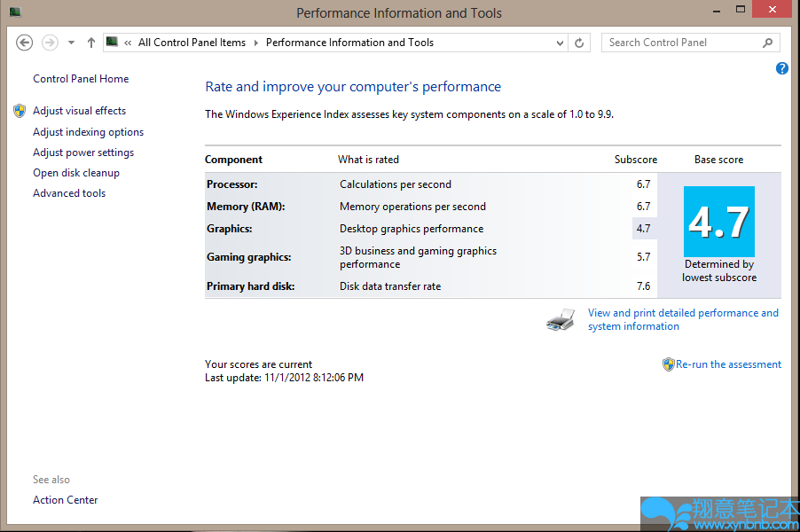This screenshot has width=800, height=532.
Task: Click the breadcrumb overflow chevrons in address bar
Action: pyautogui.click(x=128, y=43)
